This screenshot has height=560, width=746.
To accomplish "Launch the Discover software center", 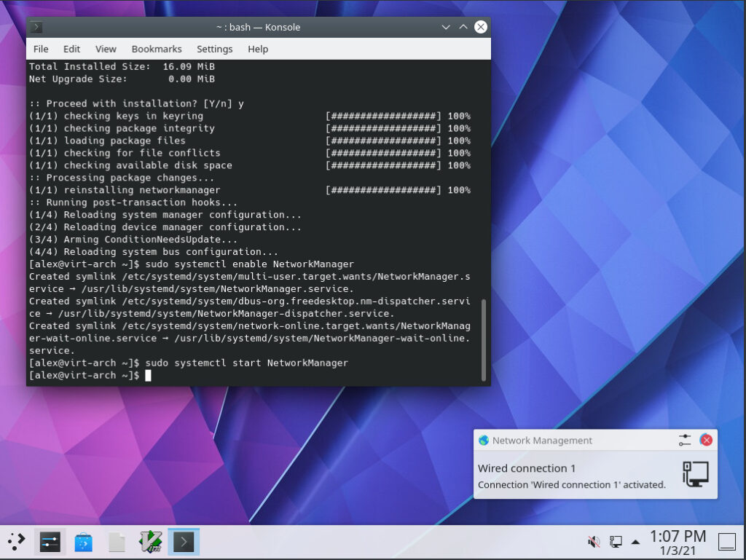I will point(83,541).
